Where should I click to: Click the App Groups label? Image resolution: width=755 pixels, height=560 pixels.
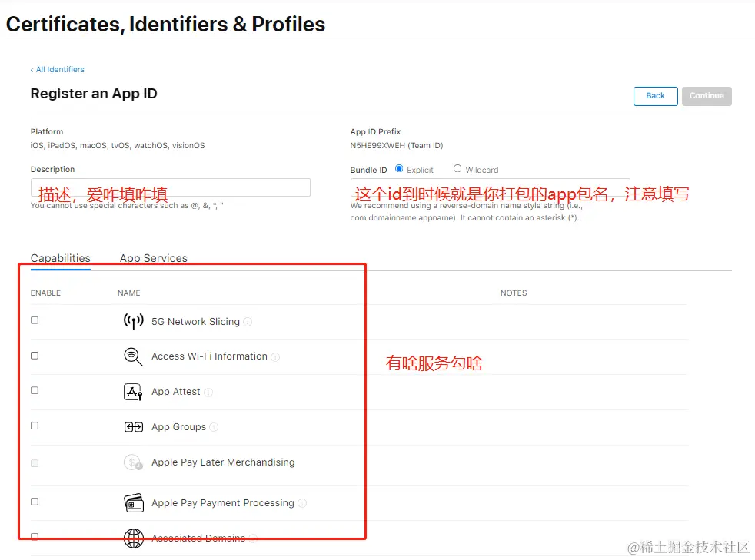[178, 427]
